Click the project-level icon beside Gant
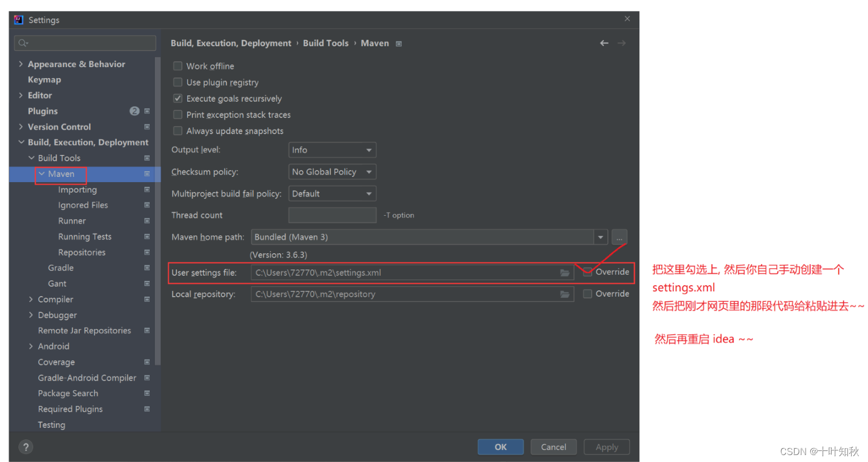This screenshot has width=868, height=462. click(147, 284)
